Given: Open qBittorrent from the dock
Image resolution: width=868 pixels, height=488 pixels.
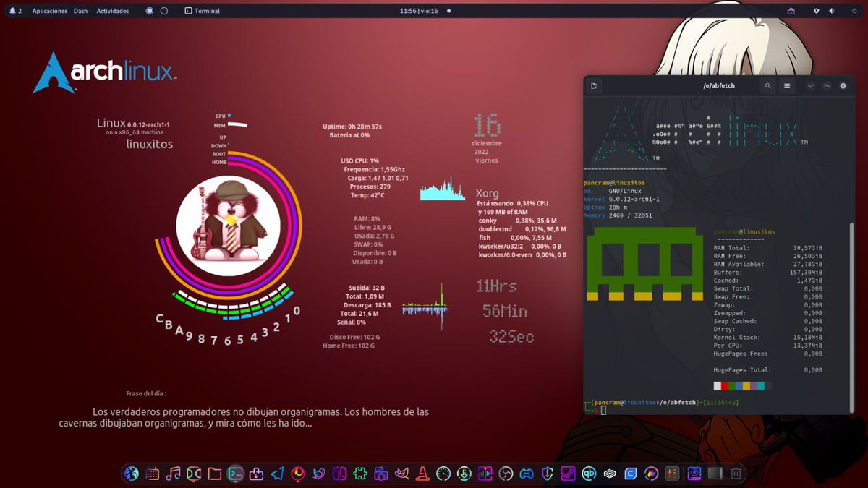Looking at the screenshot, I should pos(589,474).
